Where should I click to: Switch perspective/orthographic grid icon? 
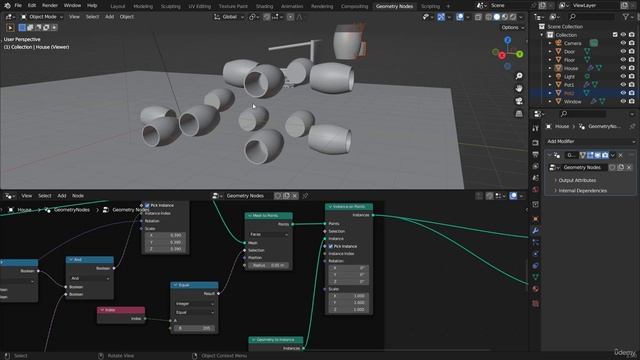[x=519, y=113]
